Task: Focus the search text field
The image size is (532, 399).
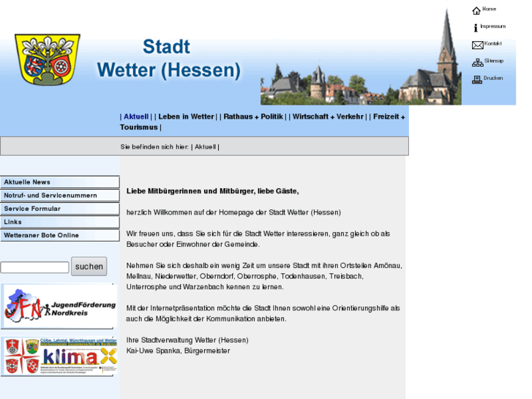Action: [34, 267]
